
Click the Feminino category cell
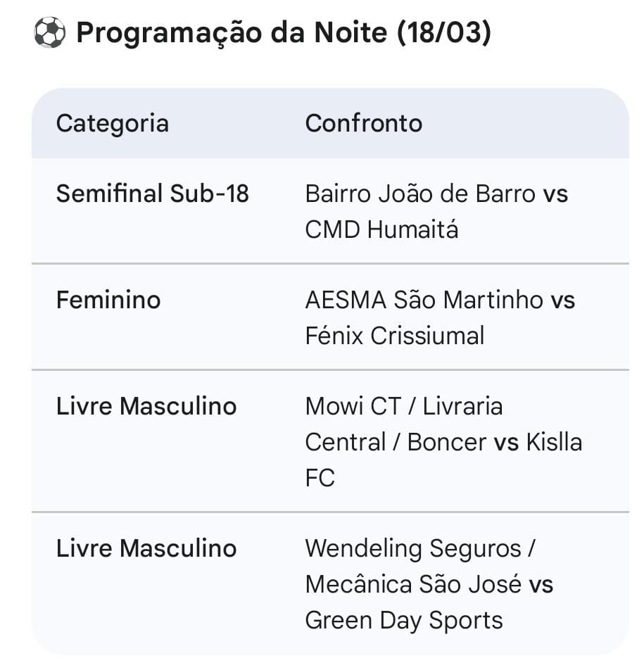tap(108, 300)
